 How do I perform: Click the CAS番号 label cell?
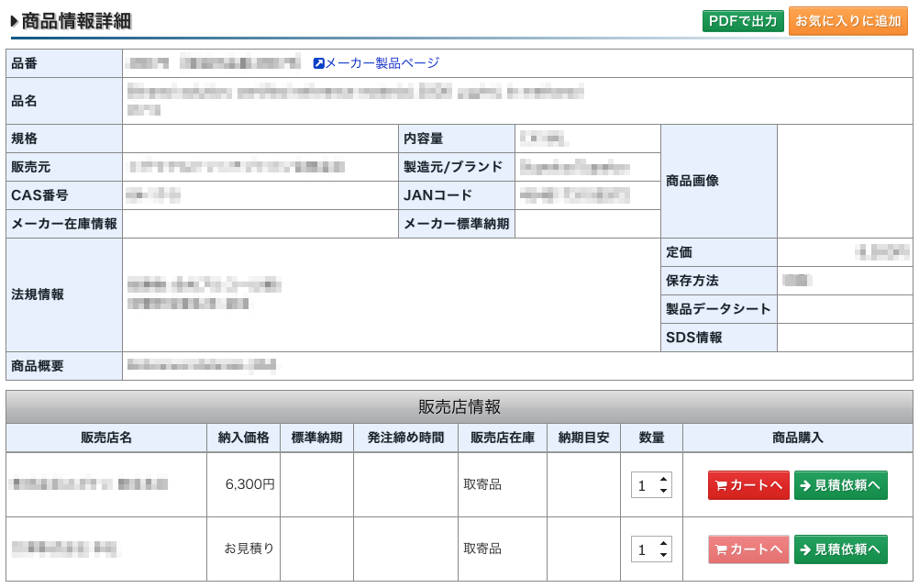(x=64, y=195)
